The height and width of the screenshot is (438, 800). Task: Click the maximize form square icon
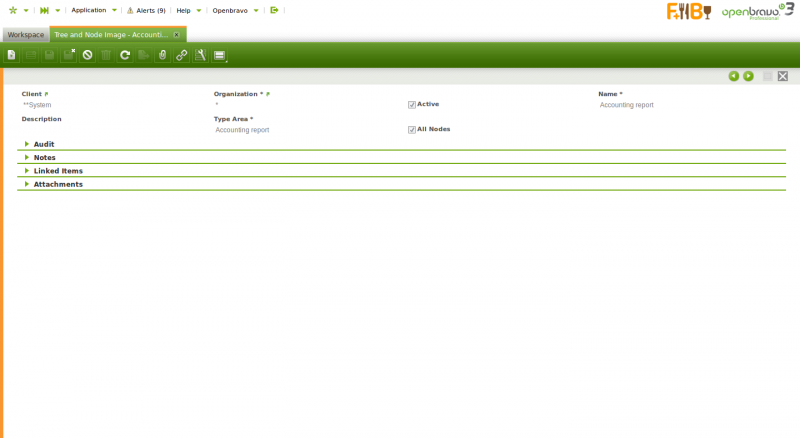[767, 76]
